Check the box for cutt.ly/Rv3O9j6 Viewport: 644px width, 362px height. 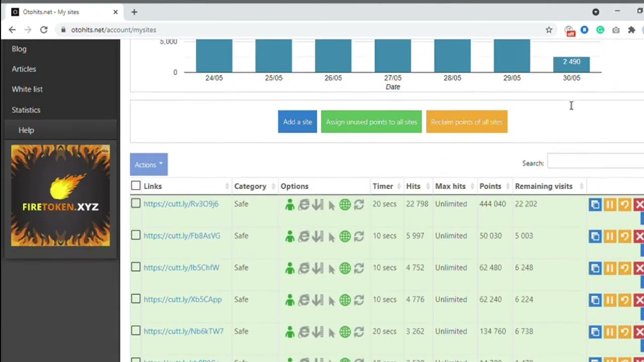pos(136,204)
